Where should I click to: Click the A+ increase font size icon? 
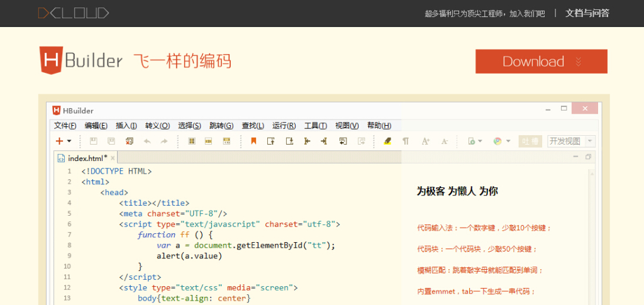click(426, 141)
